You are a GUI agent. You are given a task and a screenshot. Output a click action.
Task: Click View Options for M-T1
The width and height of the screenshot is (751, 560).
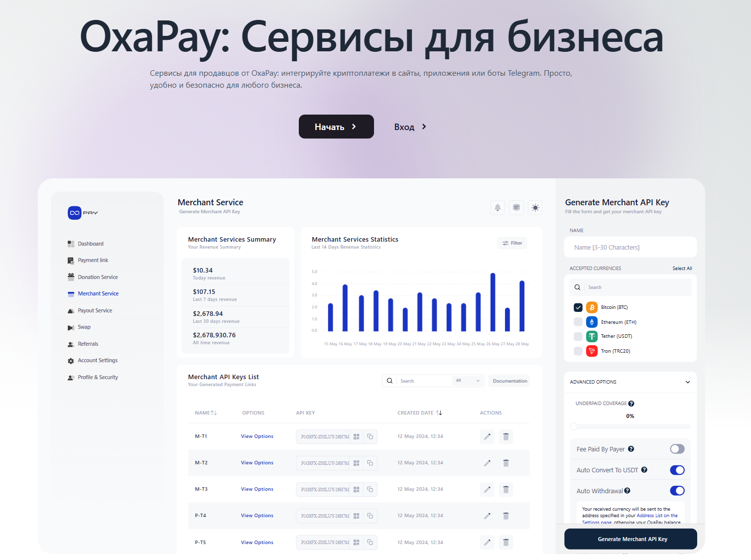[257, 436]
